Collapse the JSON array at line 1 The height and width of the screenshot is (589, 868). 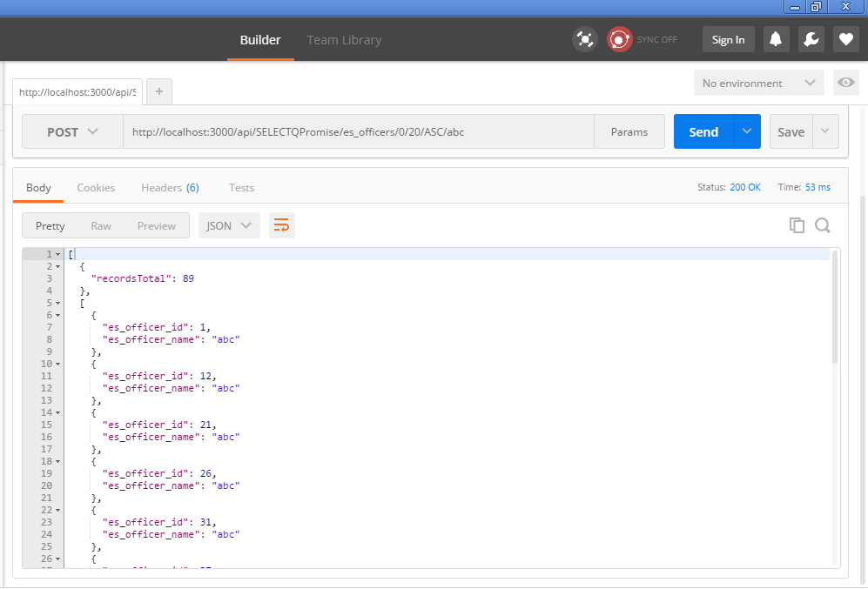click(x=58, y=254)
